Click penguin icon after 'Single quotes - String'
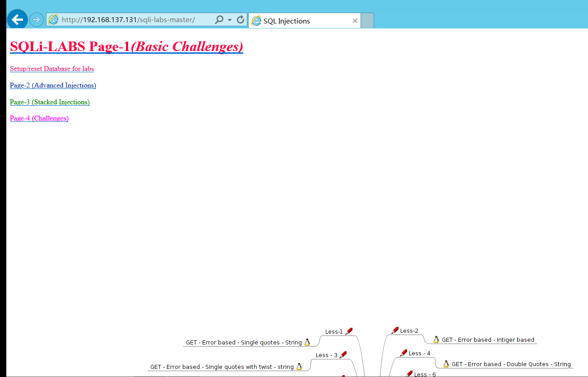Viewport: 588px width, 377px height. pyautogui.click(x=307, y=342)
